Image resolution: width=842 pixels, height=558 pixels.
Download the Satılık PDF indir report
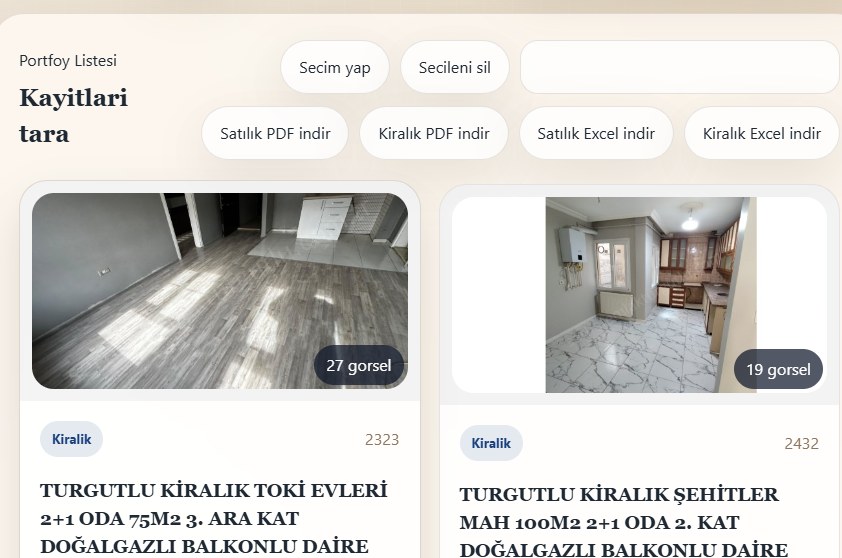coord(275,133)
